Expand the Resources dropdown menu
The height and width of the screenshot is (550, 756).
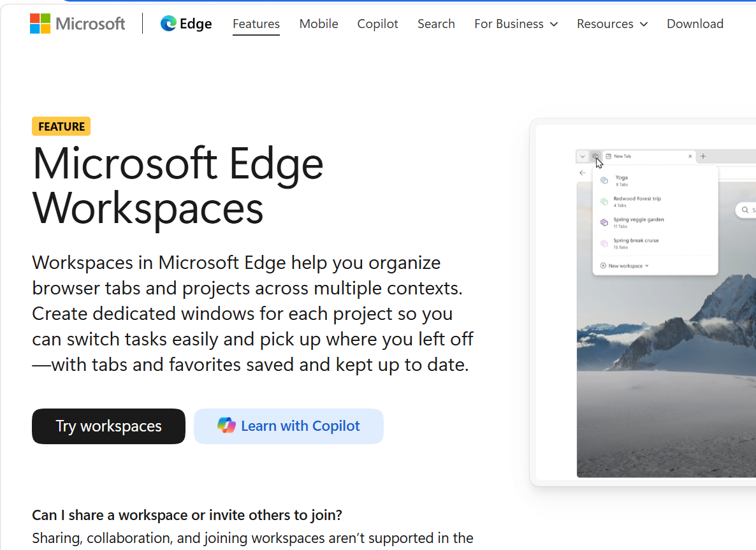613,24
